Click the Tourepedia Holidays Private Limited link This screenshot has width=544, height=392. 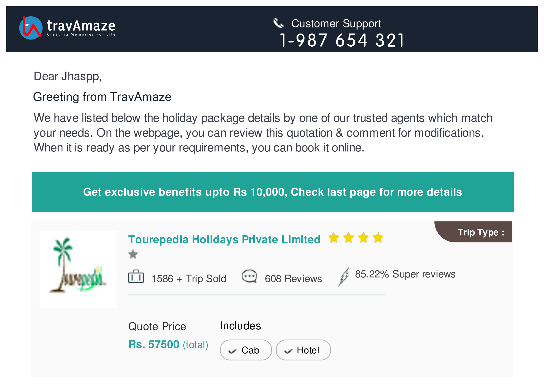click(224, 240)
